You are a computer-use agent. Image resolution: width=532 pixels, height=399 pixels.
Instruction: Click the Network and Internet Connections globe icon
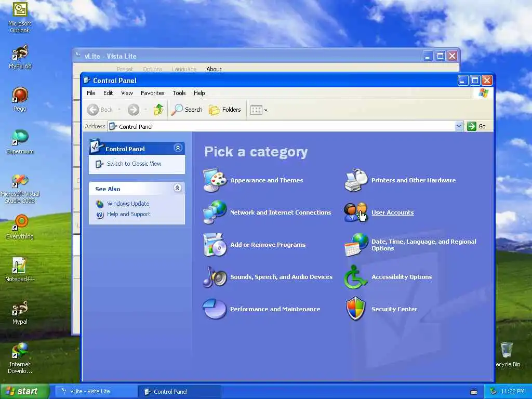(x=215, y=212)
